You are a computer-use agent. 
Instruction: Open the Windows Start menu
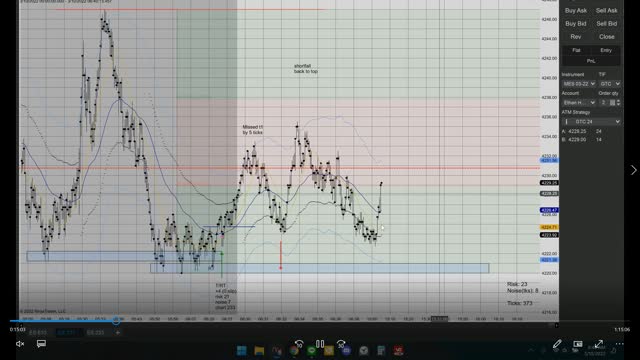[242, 351]
